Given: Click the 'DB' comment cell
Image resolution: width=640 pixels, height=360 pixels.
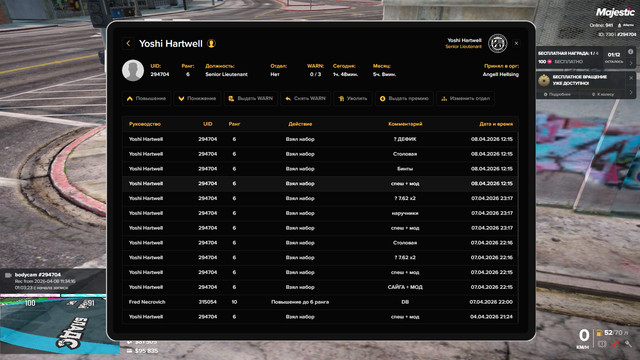Looking at the screenshot, I should coord(405,302).
